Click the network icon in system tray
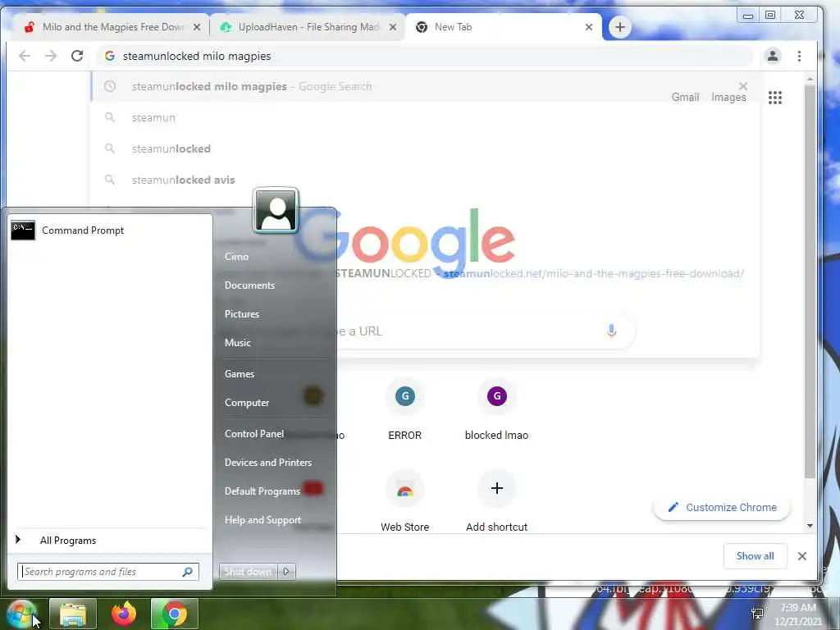Image resolution: width=840 pixels, height=630 pixels. 757,614
